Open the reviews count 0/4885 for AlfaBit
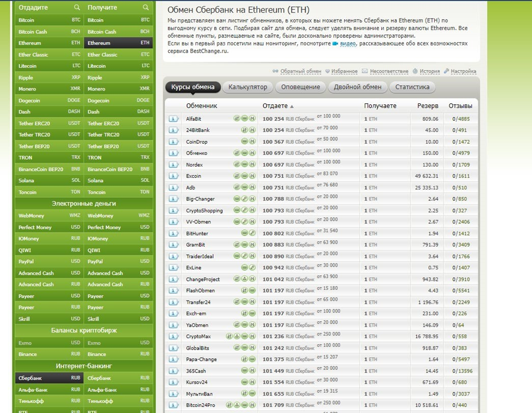Image resolution: width=532 pixels, height=413 pixels. pyautogui.click(x=461, y=119)
